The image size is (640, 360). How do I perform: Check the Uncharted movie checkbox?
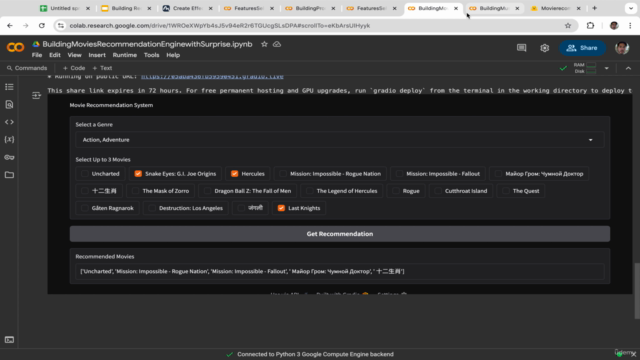pos(84,174)
